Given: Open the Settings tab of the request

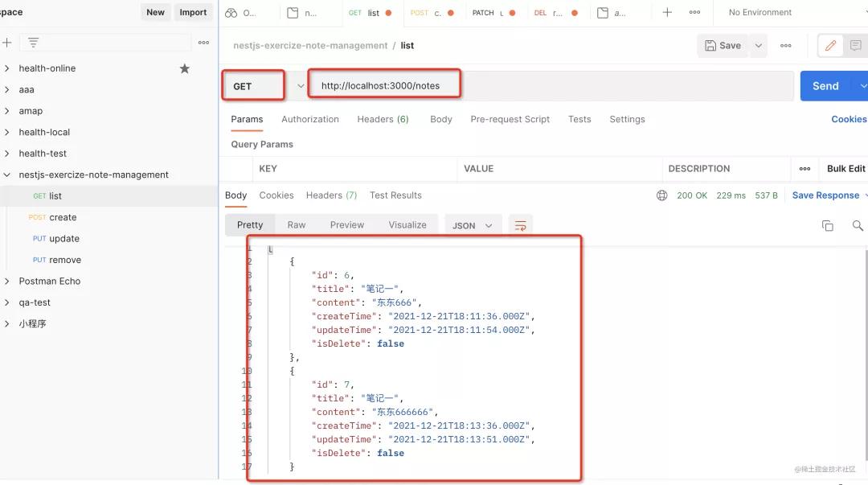Looking at the screenshot, I should coord(627,119).
